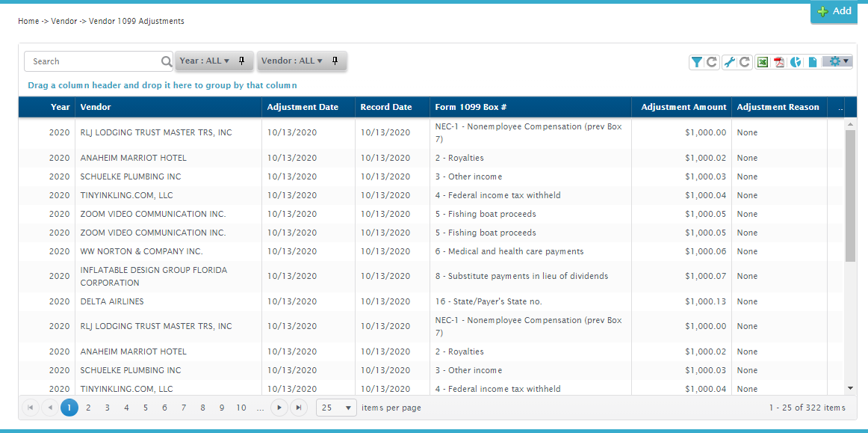Add a new 1099 adjustment
Viewport: 868px width, 433px height.
coord(835,12)
